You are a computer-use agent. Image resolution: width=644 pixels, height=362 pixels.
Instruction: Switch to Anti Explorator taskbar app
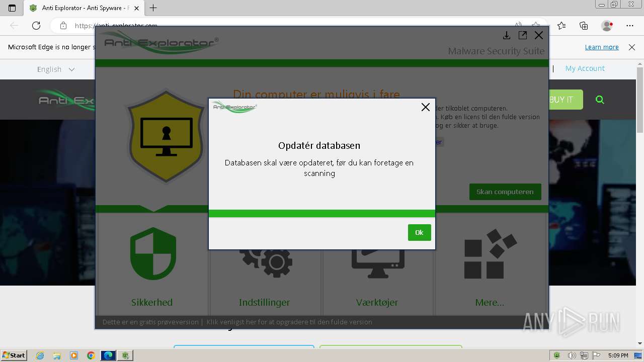pos(125,355)
